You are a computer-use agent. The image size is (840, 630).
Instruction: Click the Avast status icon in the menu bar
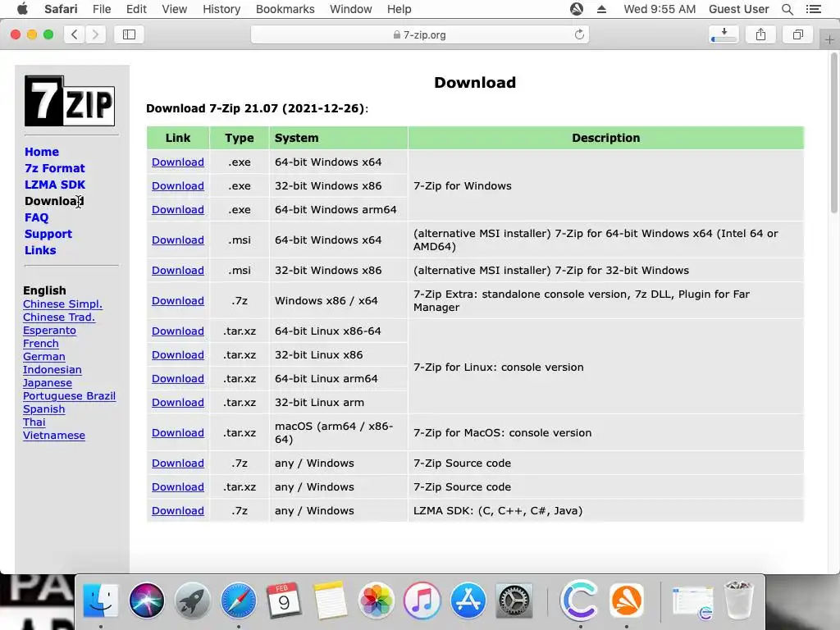pyautogui.click(x=577, y=9)
